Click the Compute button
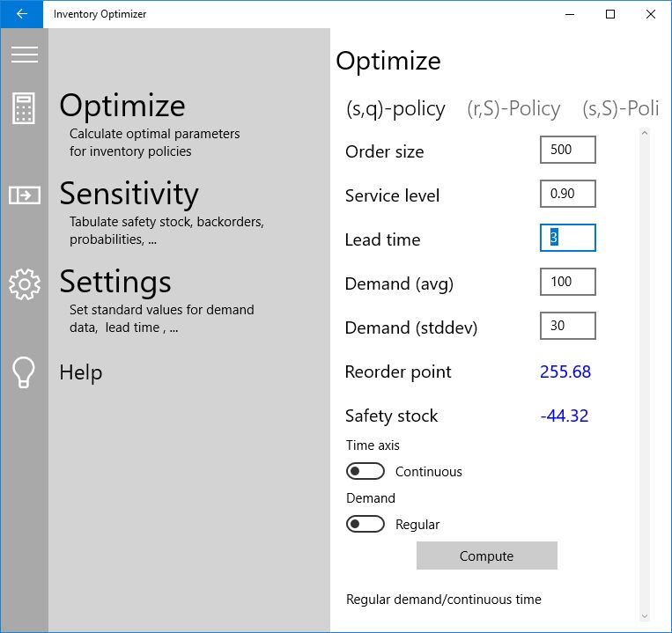Viewport: 672px width, 633px height. point(486,556)
